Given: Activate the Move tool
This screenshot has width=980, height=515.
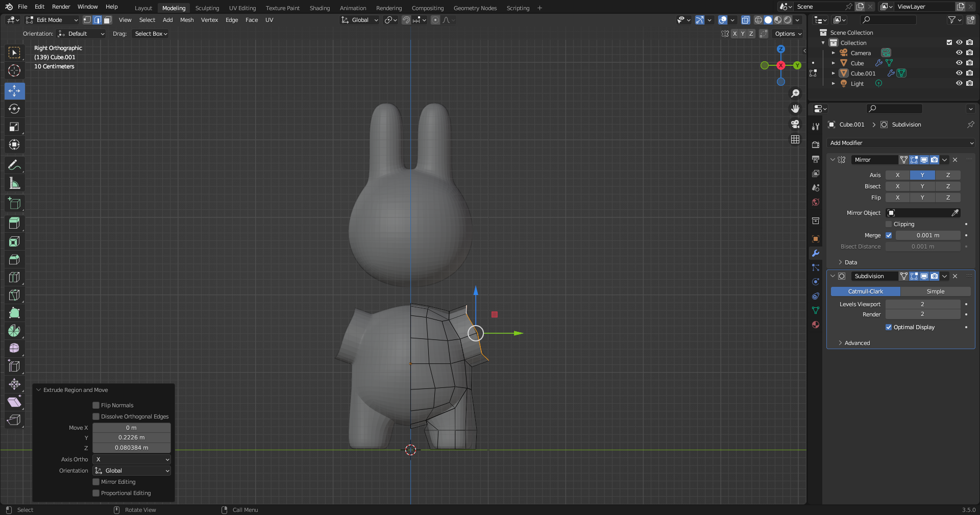Looking at the screenshot, I should pyautogui.click(x=14, y=91).
